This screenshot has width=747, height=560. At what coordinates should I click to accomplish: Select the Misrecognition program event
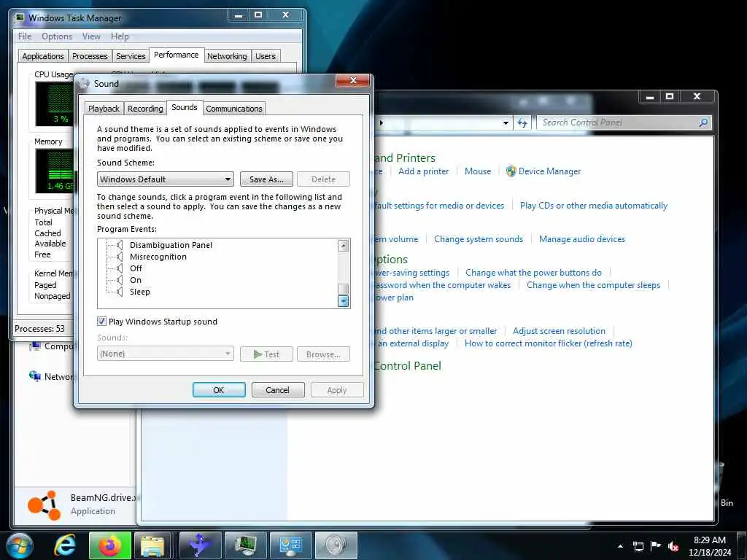(x=158, y=257)
